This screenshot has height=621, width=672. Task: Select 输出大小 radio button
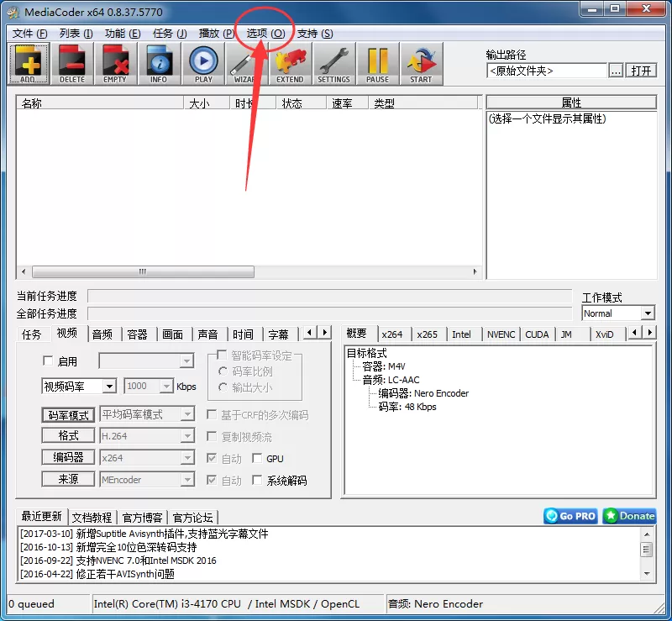pyautogui.click(x=223, y=387)
